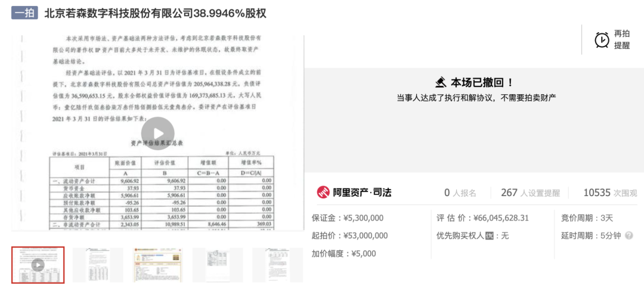644x295 pixels.
Task: Click the 优 badge icon next to 优先购买权人
Action: 489,236
